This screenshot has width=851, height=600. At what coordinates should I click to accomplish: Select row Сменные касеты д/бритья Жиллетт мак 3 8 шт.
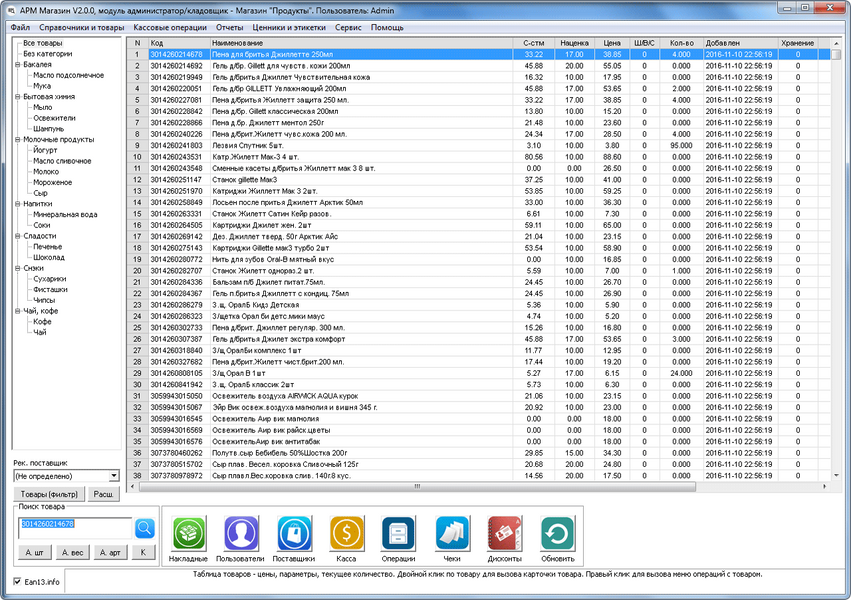pyautogui.click(x=478, y=168)
